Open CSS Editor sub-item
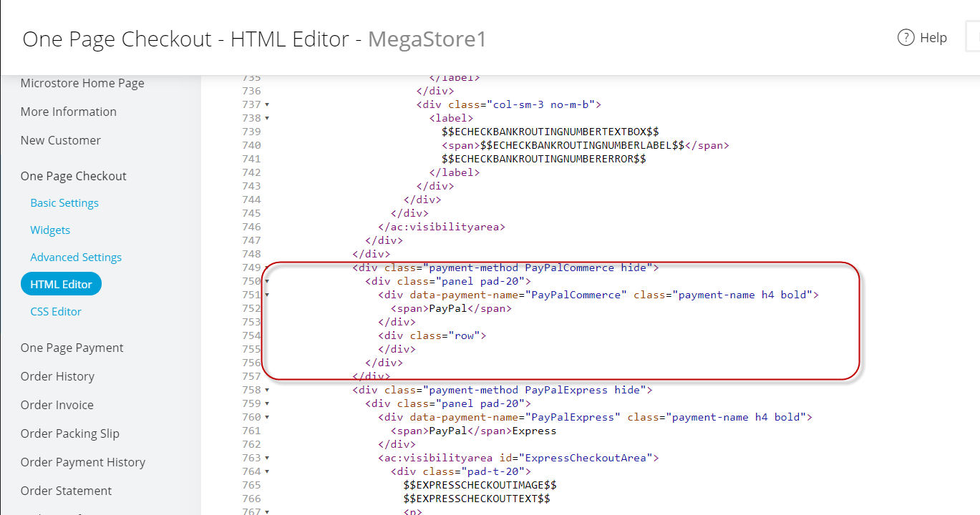 coord(56,312)
